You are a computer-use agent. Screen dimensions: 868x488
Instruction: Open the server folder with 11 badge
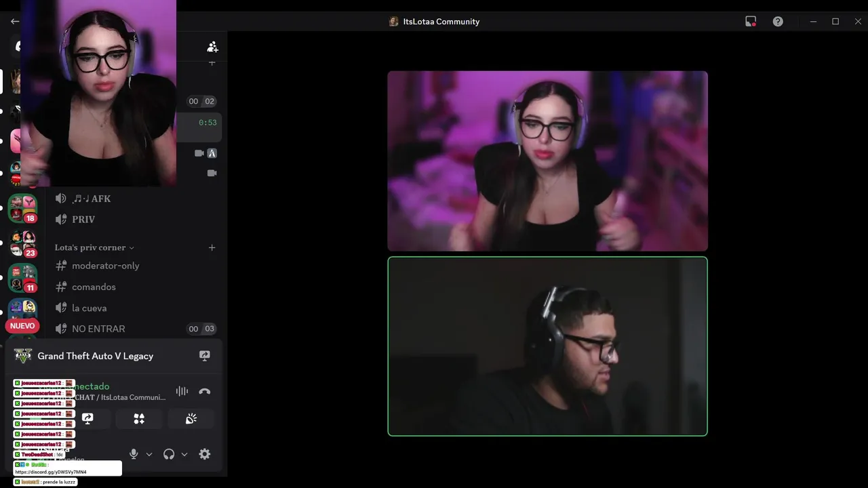coord(22,279)
